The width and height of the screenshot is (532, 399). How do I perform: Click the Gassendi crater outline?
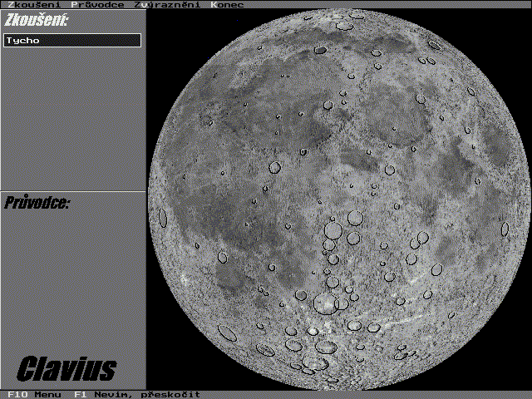223,258
